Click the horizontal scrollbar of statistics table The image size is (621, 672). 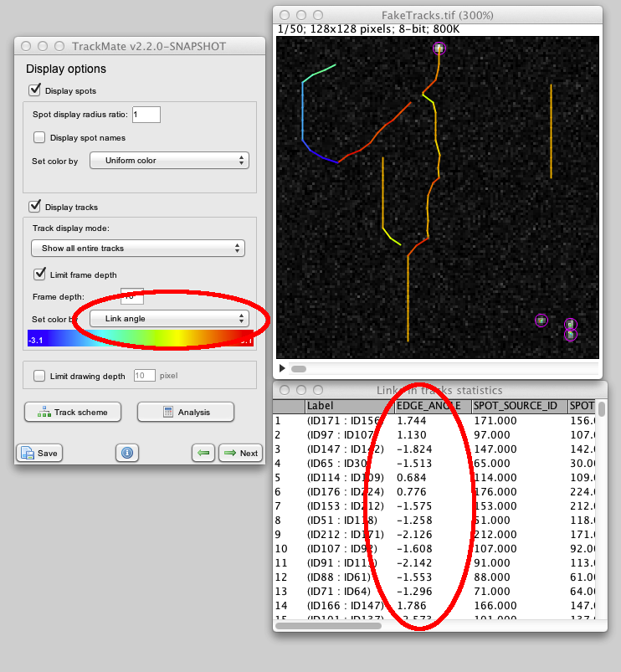pos(328,626)
